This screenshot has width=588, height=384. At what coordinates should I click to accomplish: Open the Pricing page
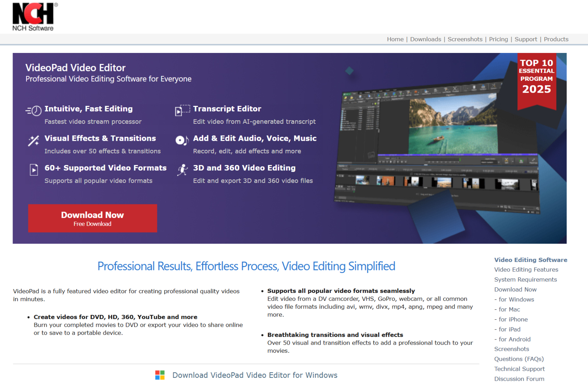498,39
